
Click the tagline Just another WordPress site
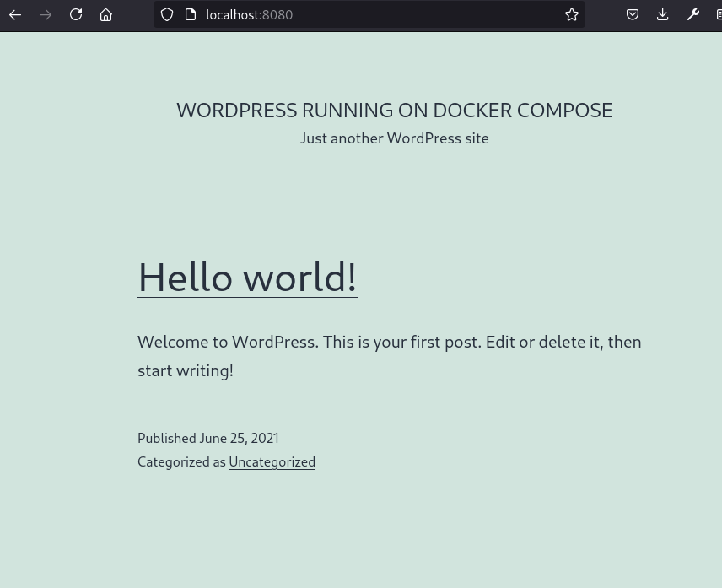(x=395, y=138)
